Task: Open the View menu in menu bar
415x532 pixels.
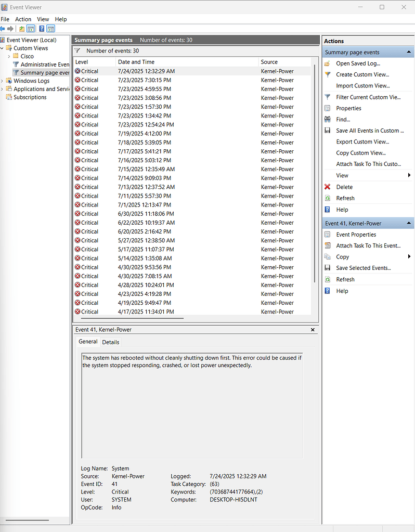Action: [43, 19]
